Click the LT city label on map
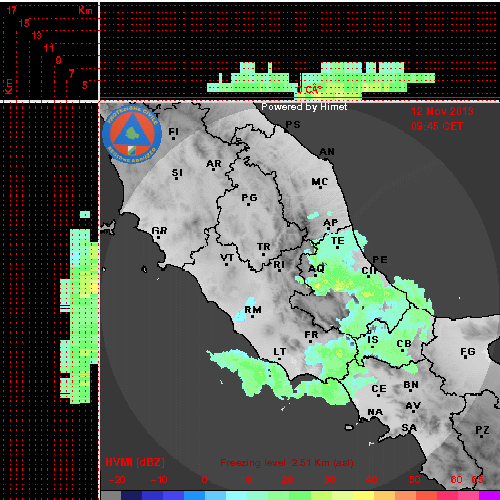This screenshot has width=500, height=500. pyautogui.click(x=280, y=352)
